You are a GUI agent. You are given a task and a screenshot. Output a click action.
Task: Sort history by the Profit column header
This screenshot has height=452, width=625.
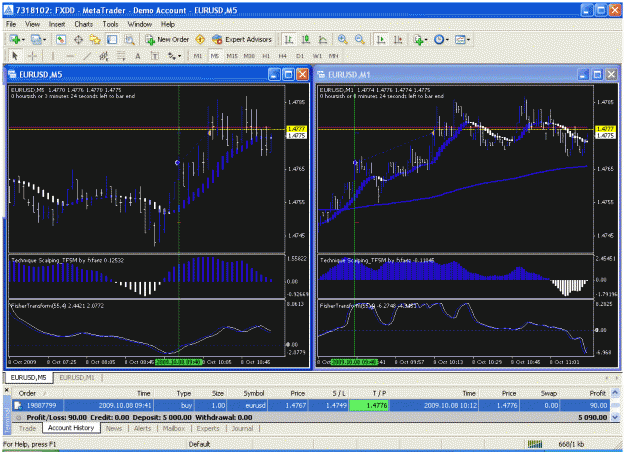pyautogui.click(x=597, y=393)
